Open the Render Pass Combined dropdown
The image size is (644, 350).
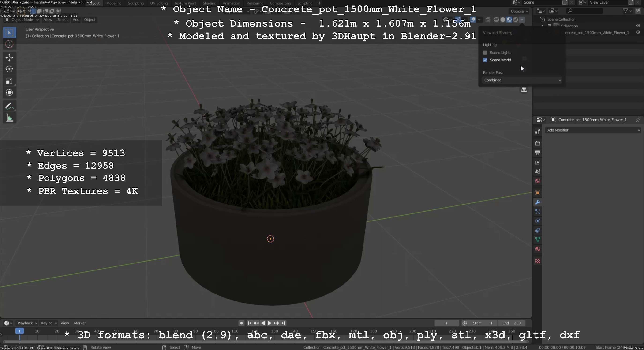(x=522, y=80)
